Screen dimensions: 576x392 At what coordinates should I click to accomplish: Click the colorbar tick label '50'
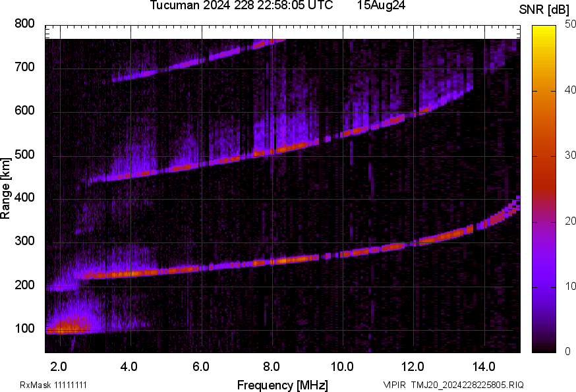click(570, 24)
